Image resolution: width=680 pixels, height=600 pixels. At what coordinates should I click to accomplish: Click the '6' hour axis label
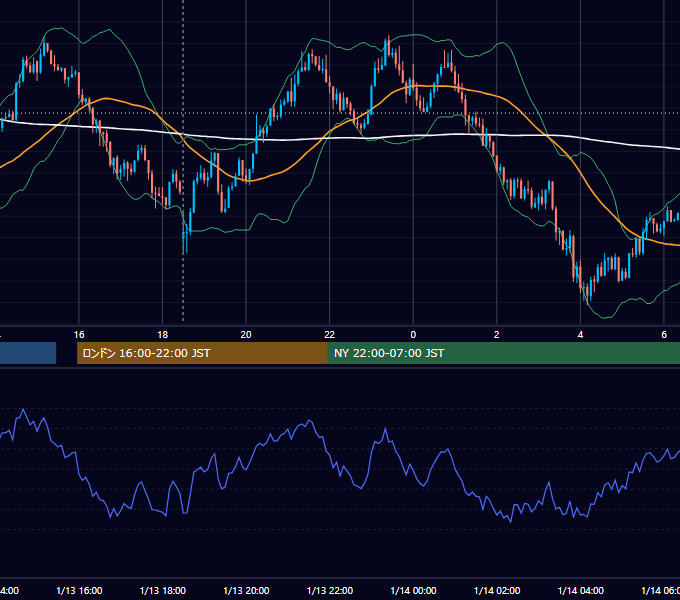point(664,335)
